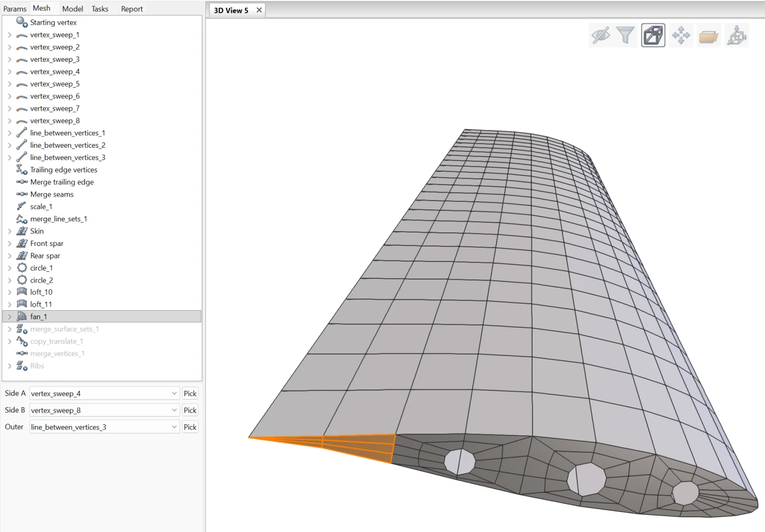
Task: Select loft_11 in the mesh tree
Action: [x=41, y=304]
